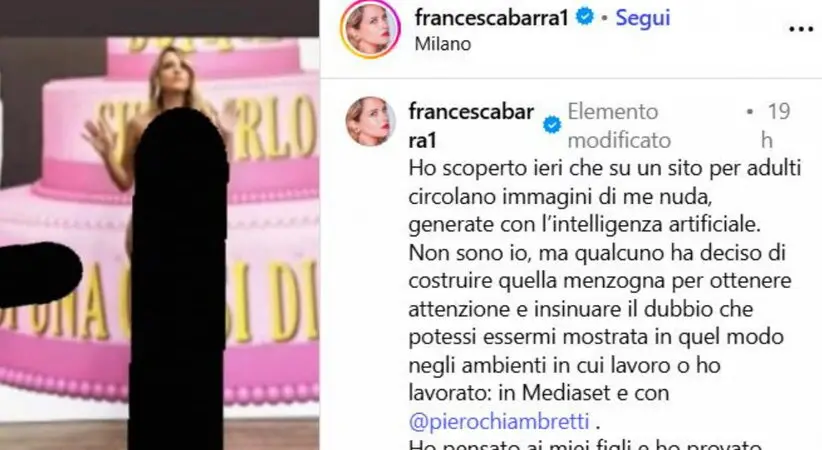
Task: Click the cut-off line Ho pensato ai miei figli
Action: (x=585, y=445)
